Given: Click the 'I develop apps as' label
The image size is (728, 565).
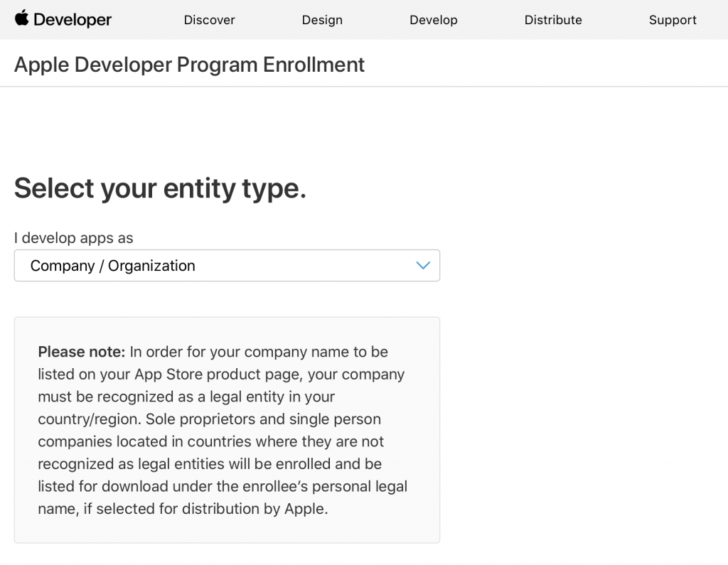Looking at the screenshot, I should [x=74, y=237].
